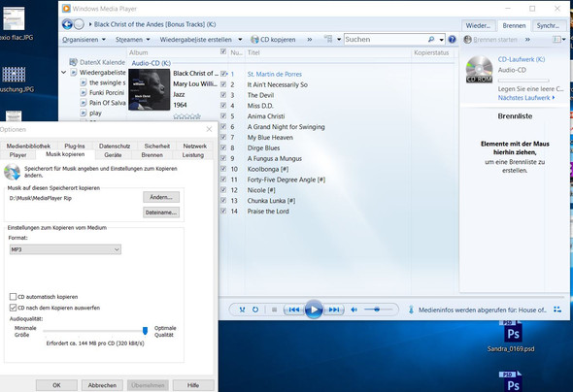The width and height of the screenshot is (573, 392).
Task: Select the DatenX Kalende library icon
Action: point(73,62)
